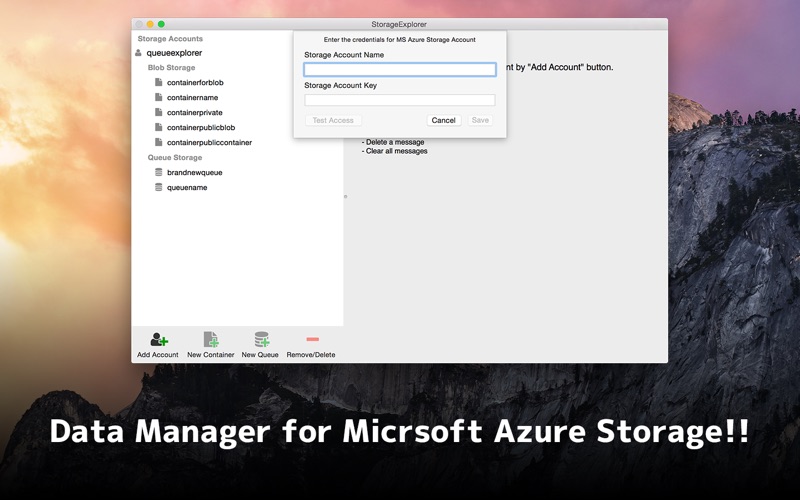Click the "Clear all messages" text
Image resolution: width=800 pixels, height=500 pixels.
tap(394, 151)
